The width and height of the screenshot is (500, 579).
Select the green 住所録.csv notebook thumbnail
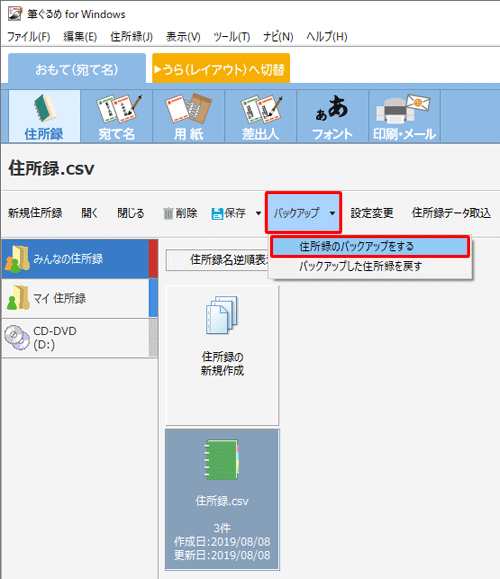point(222,500)
